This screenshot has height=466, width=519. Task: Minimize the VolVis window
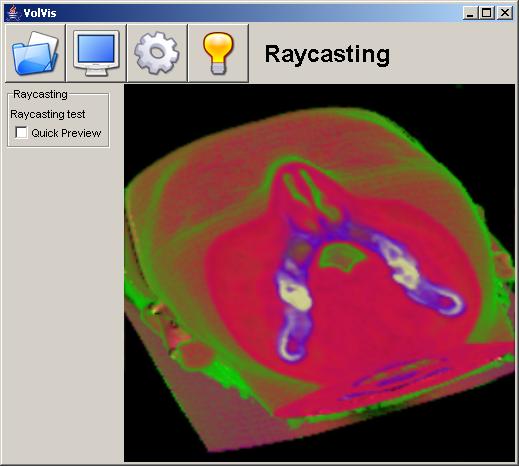tap(470, 13)
